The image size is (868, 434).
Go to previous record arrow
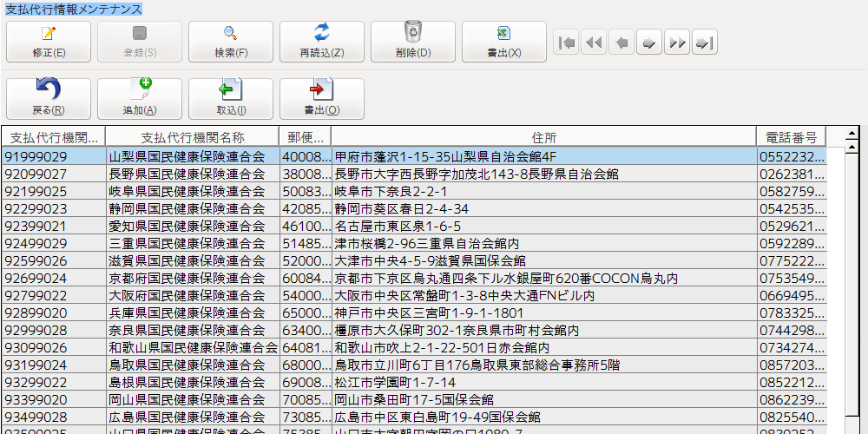621,42
